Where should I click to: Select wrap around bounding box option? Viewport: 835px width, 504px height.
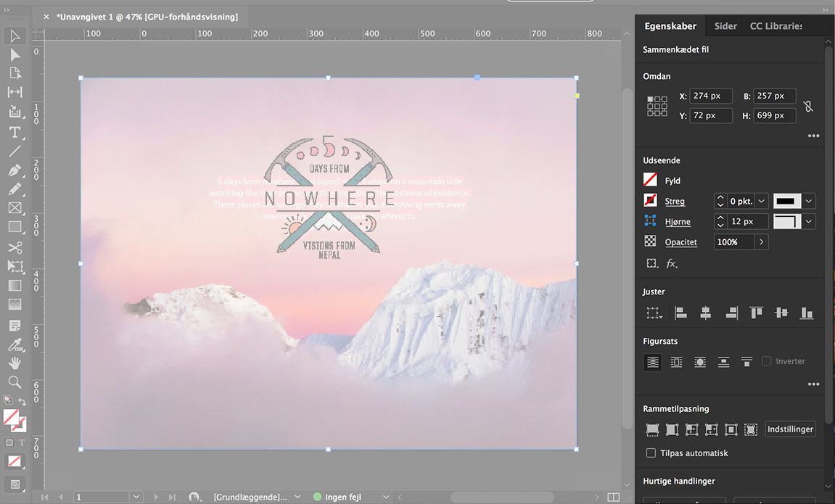[x=676, y=363]
